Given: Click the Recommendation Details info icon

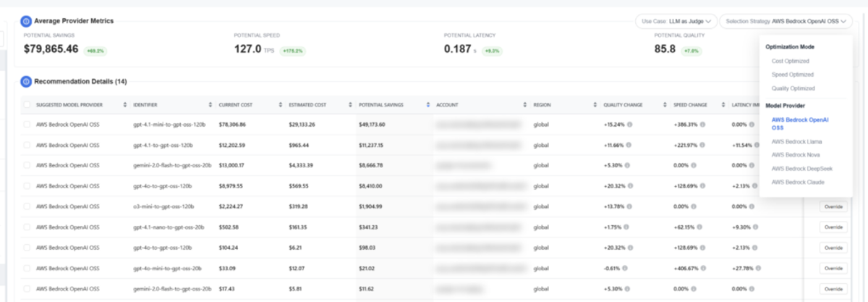Looking at the screenshot, I should (x=27, y=81).
